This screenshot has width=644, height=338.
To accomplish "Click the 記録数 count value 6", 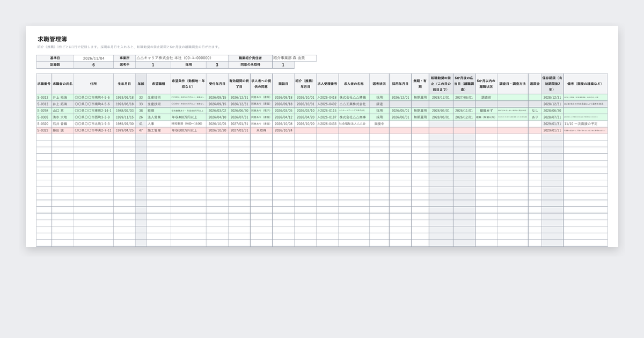I will [93, 65].
